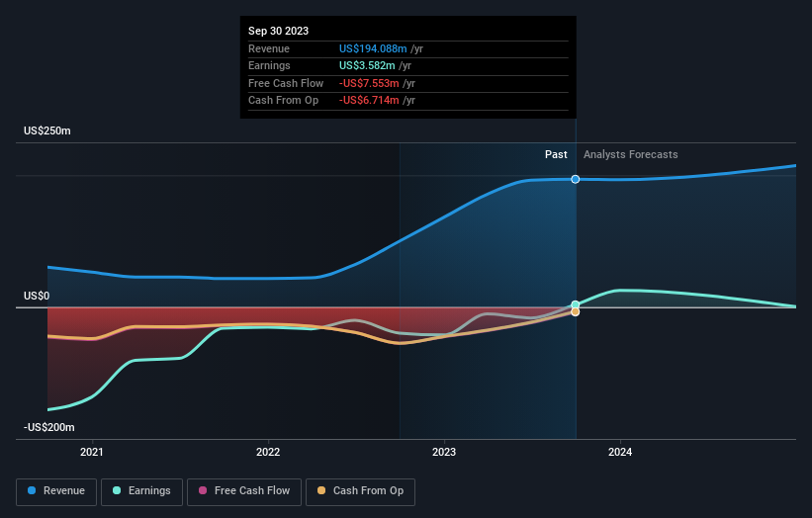Click the Free Cash Flow label in tooltip
Viewport: 812px width, 518px height.
point(286,83)
